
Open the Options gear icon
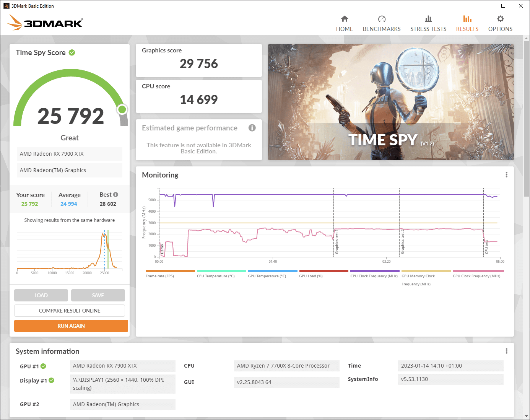[x=500, y=19]
